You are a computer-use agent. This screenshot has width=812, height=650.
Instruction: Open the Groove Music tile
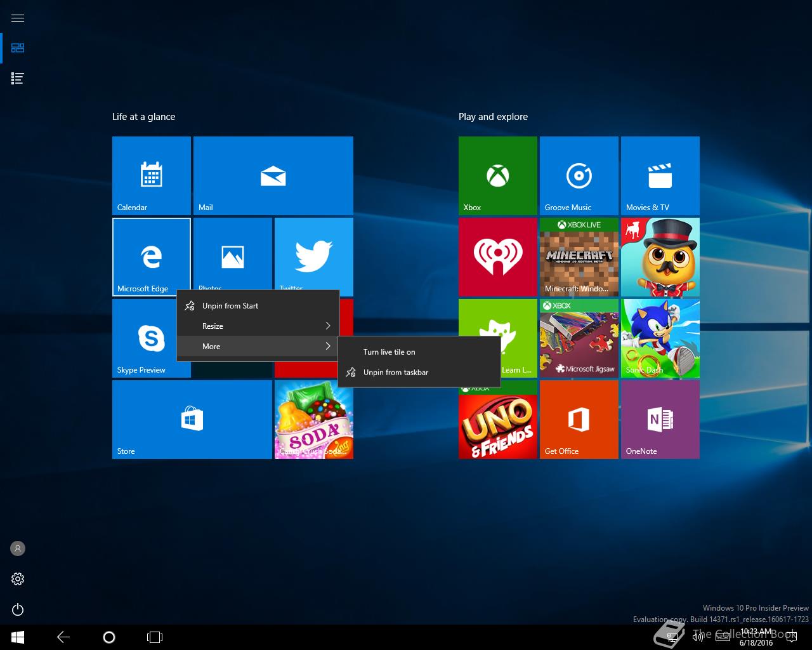click(x=579, y=176)
